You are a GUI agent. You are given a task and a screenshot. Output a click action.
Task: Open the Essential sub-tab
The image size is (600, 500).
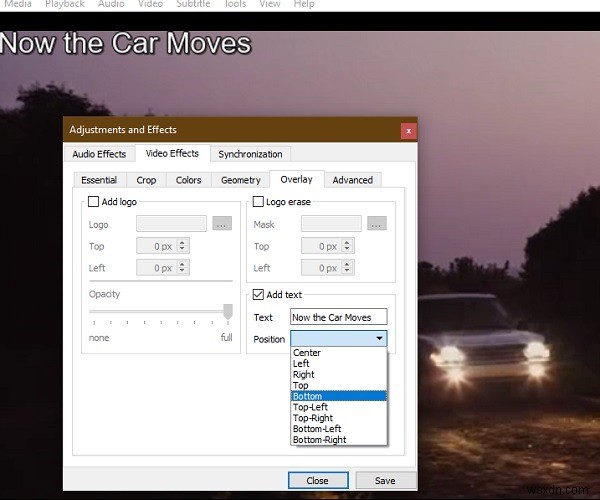click(x=99, y=180)
